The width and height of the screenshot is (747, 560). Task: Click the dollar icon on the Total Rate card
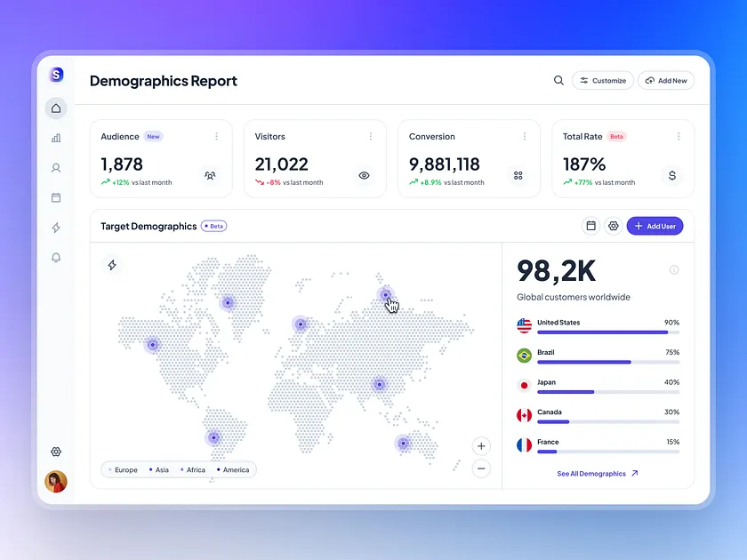(x=672, y=176)
